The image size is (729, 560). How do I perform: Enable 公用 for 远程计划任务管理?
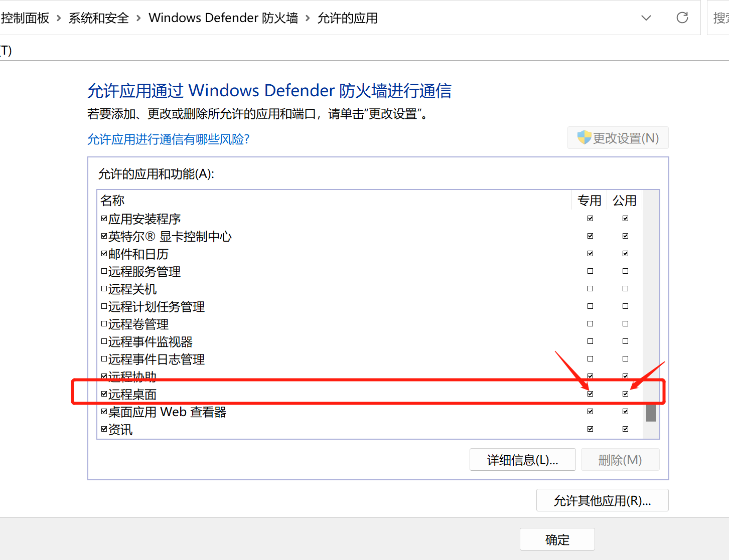pyautogui.click(x=625, y=306)
